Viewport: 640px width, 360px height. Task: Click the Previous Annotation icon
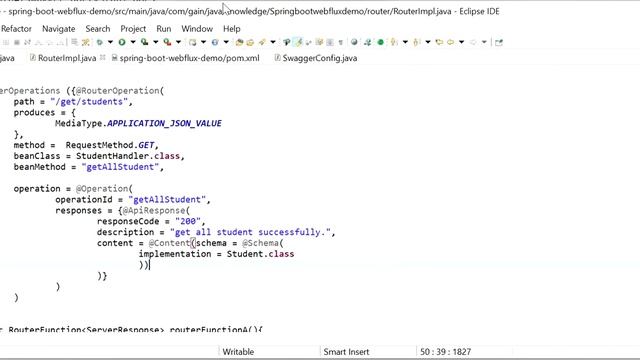click(417, 42)
